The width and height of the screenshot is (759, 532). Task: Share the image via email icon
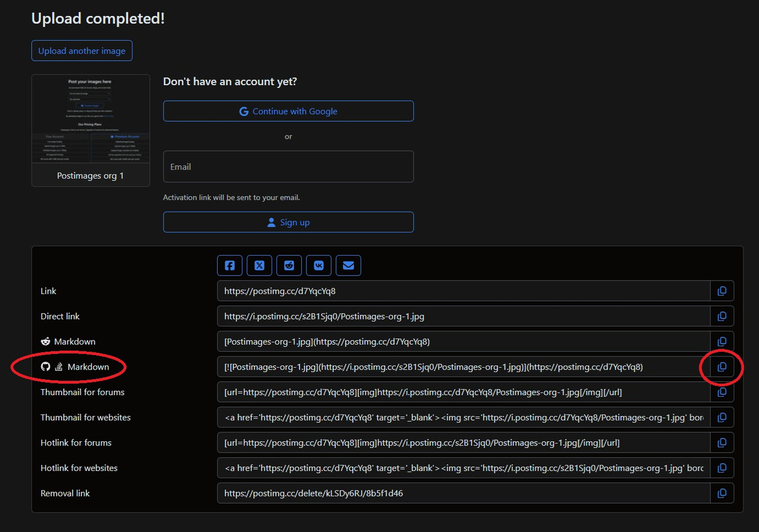(348, 266)
